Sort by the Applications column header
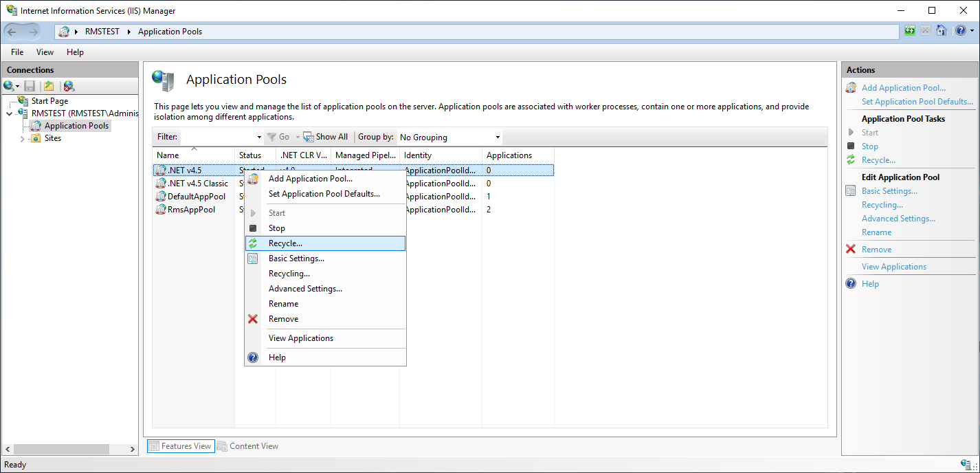The image size is (980, 473). (x=517, y=155)
